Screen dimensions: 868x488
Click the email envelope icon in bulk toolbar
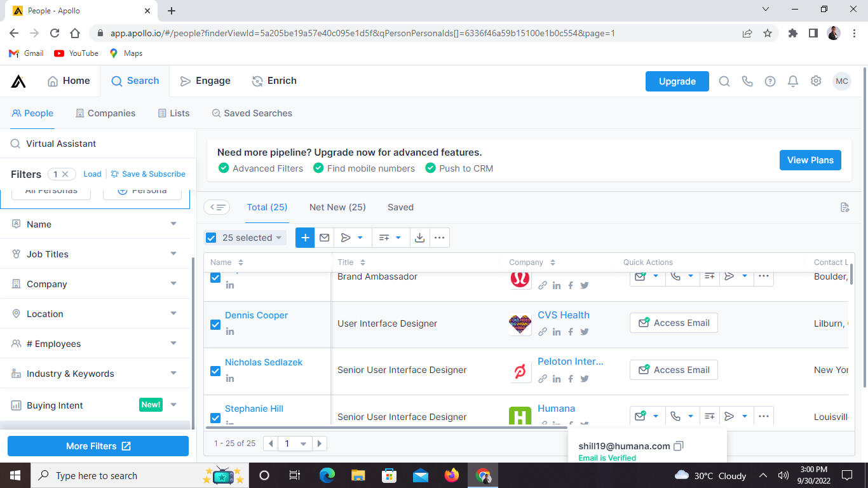click(x=325, y=238)
